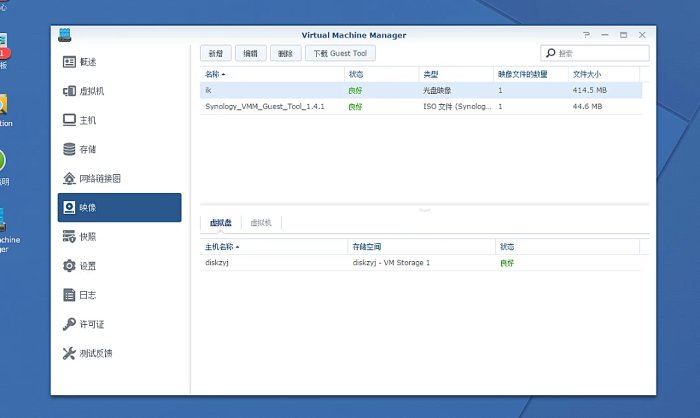The image size is (700, 418).
Task: Click the 删除 delete button
Action: (285, 53)
